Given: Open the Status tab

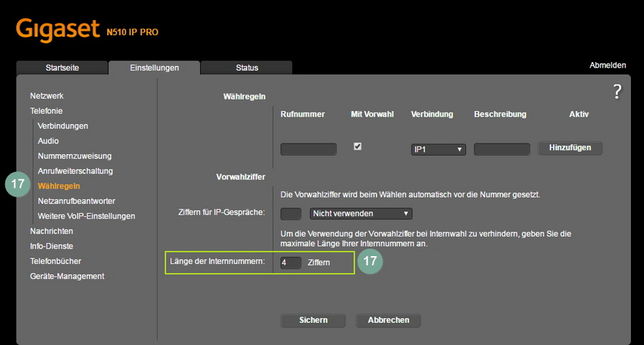Looking at the screenshot, I should click(x=246, y=68).
